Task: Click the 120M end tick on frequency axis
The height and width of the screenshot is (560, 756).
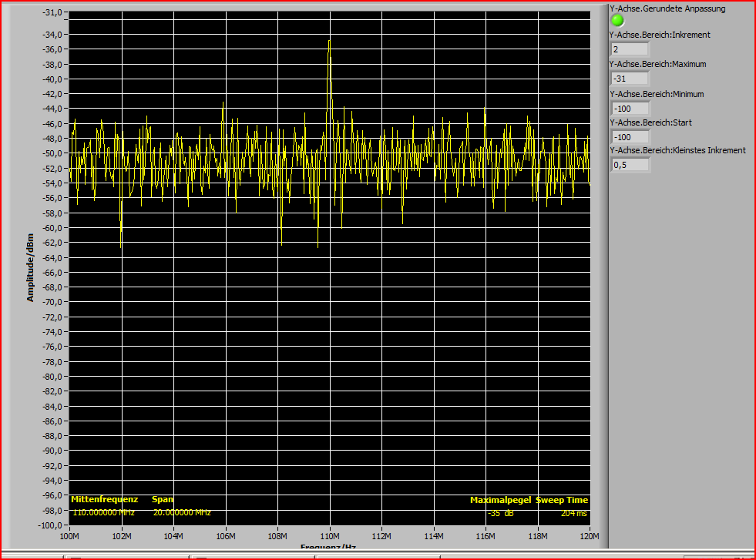Action: 590,535
